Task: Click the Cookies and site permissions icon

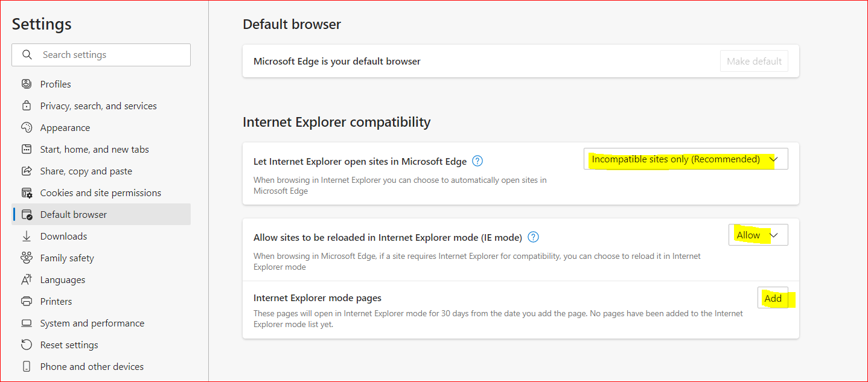Action: (x=27, y=193)
